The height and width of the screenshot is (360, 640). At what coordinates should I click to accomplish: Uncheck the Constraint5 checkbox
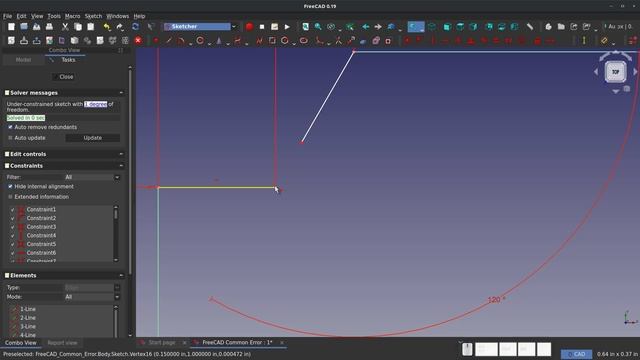click(x=12, y=244)
